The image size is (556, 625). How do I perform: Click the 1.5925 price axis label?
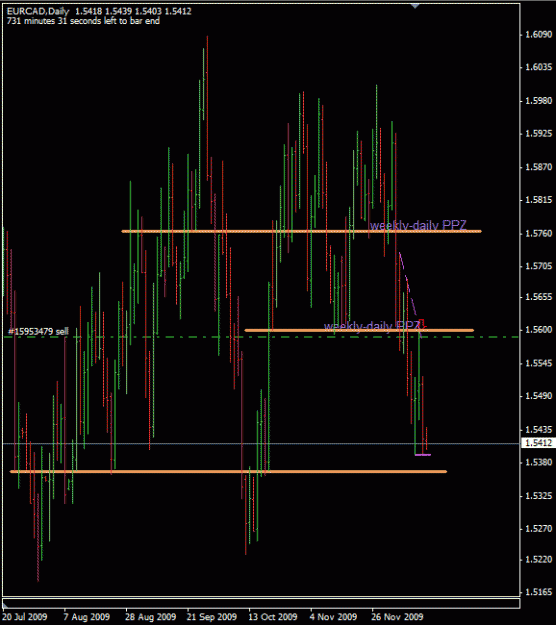(538, 133)
